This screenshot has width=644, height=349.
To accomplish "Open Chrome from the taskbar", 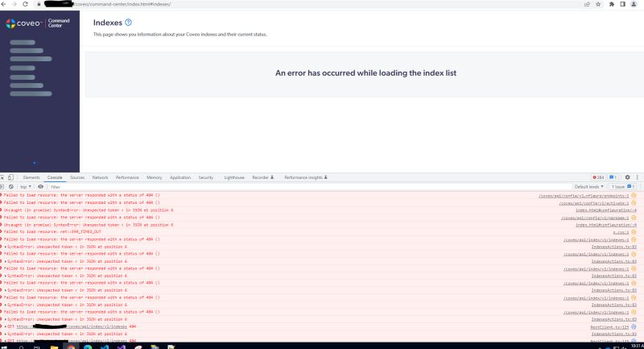I will (71, 347).
